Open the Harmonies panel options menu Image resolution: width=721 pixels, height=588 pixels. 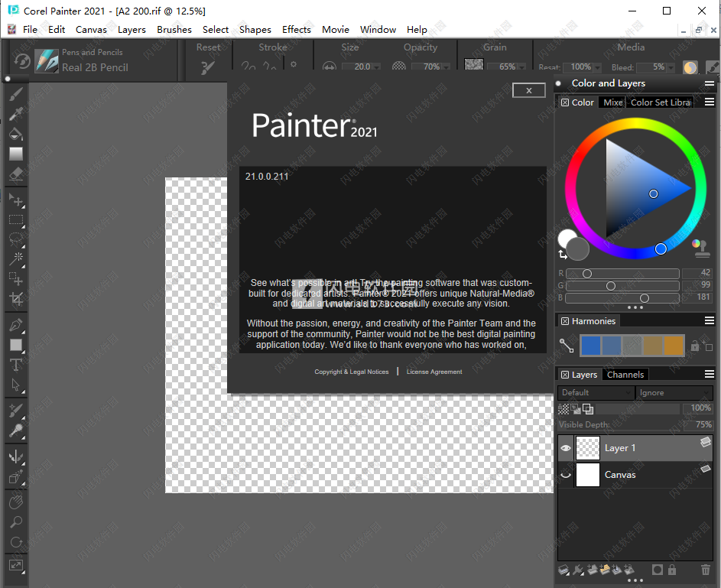click(x=710, y=320)
